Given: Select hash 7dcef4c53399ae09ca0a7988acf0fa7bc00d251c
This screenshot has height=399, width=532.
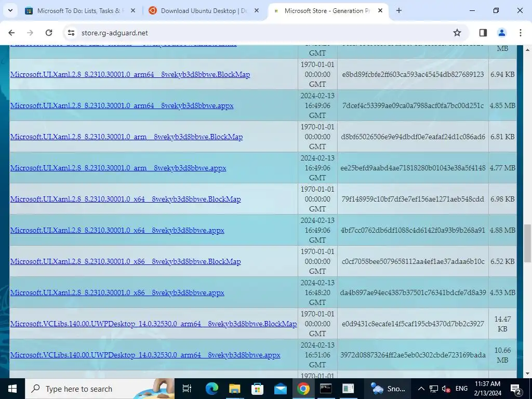Looking at the screenshot, I should [413, 105].
